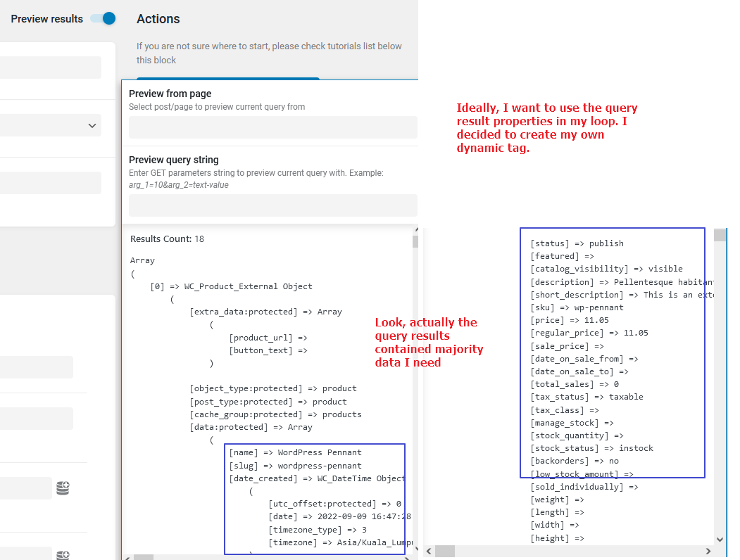Open dynamic data selector beside upper sidebar field

click(63, 488)
